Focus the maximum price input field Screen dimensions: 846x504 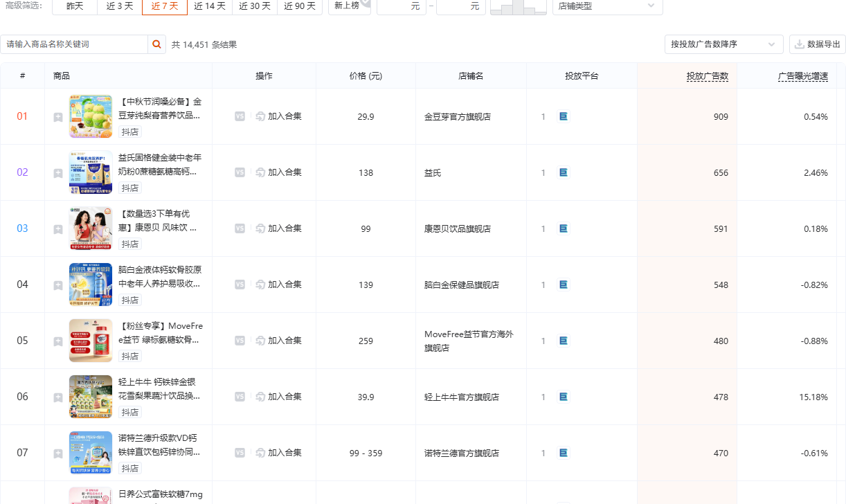pos(461,6)
